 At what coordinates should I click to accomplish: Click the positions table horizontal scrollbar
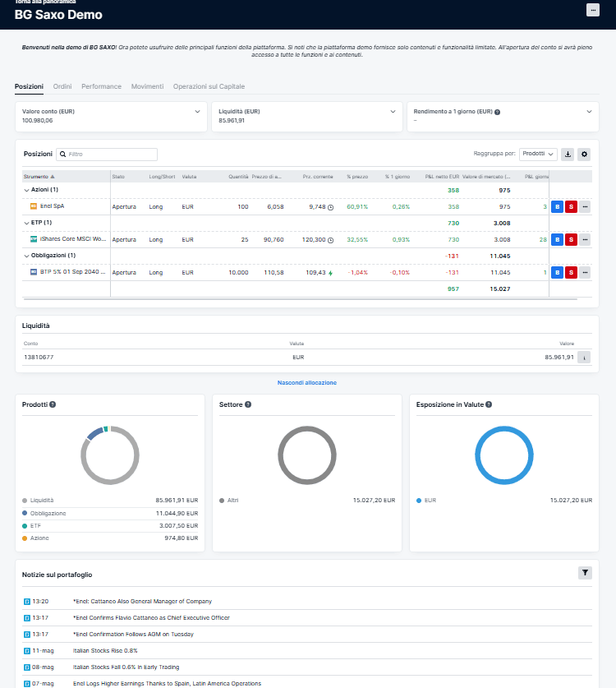301,299
